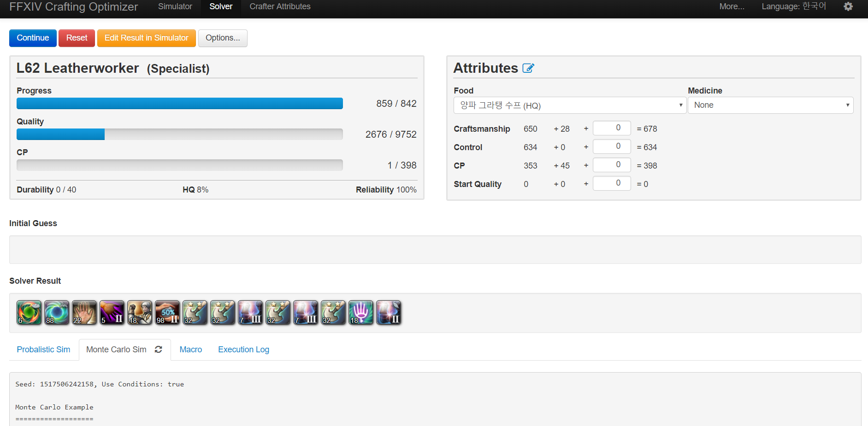
Task: Click the last two-star hammer icon costing 32
Action: (x=333, y=313)
